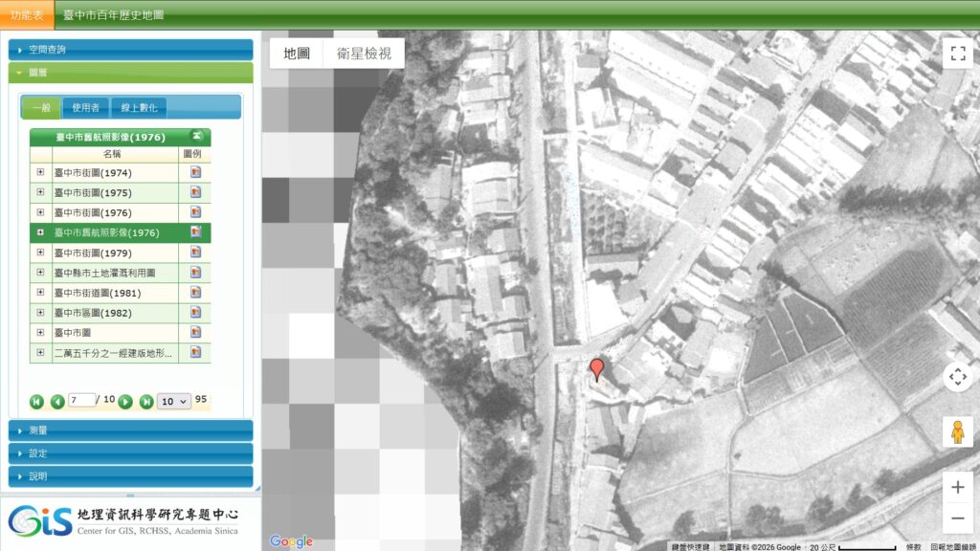Switch to the 一般 layer tab
The height and width of the screenshot is (551, 980).
click(x=41, y=107)
